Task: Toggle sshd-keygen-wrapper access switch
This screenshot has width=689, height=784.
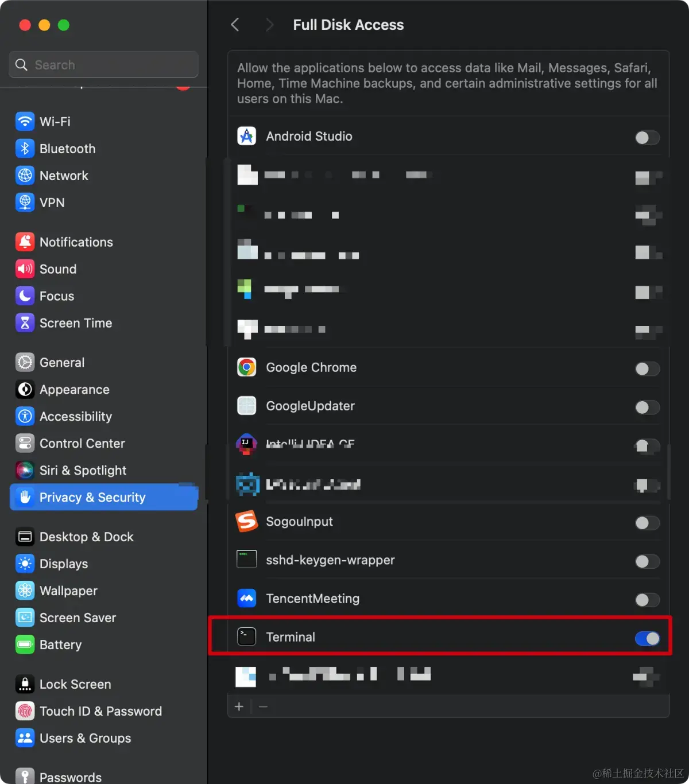Action: 647,561
